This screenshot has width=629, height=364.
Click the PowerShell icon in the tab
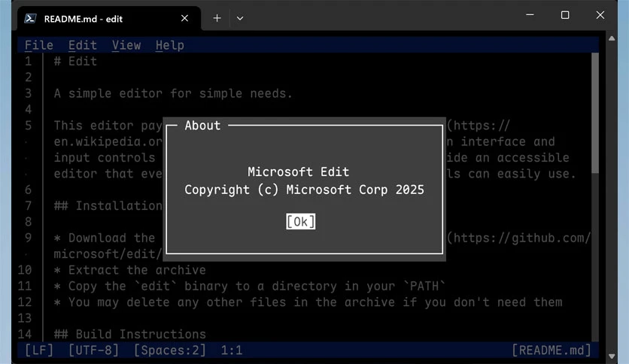tap(31, 19)
